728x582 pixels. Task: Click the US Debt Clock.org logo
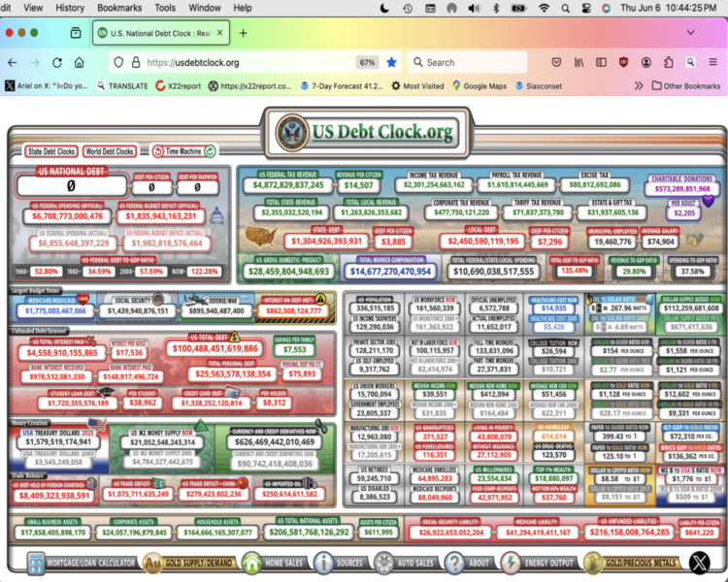coord(367,132)
